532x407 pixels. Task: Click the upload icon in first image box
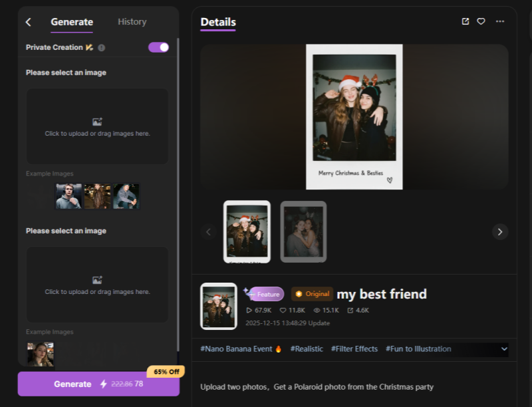[x=97, y=122]
